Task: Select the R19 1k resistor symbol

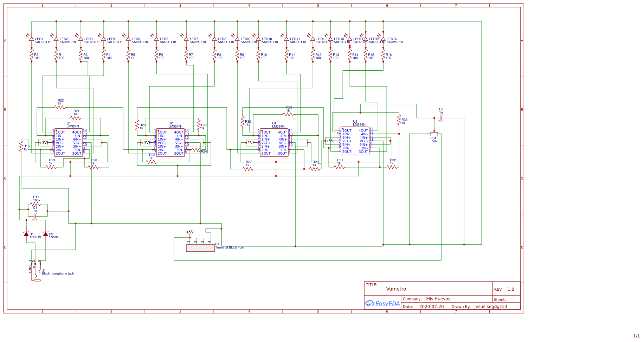Action: 51,167
